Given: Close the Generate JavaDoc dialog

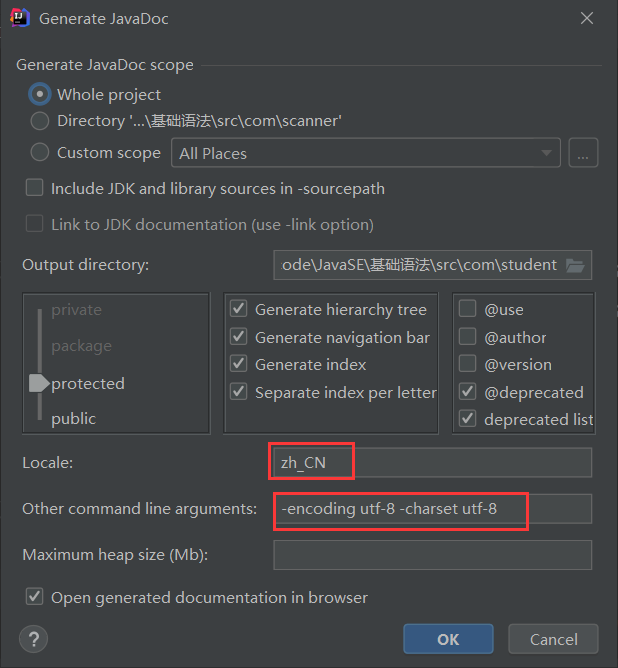Looking at the screenshot, I should point(587,18).
